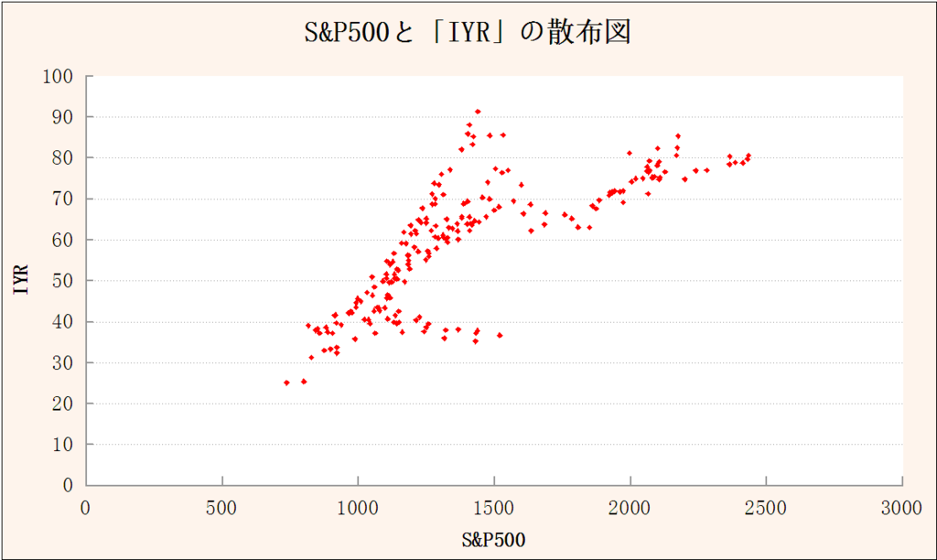Viewport: 937px width, 560px height.
Task: Select x-axis label 2000
Action: coord(630,509)
